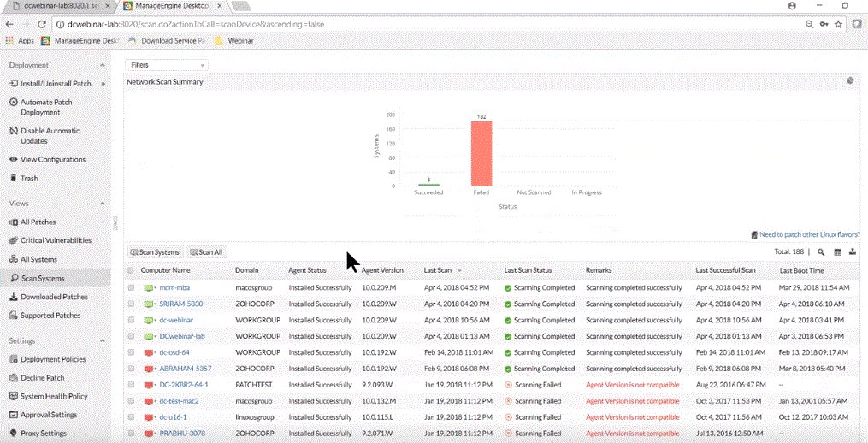868x443 pixels.
Task: Open ManageEngine Desktop bookmark
Action: pyautogui.click(x=80, y=40)
